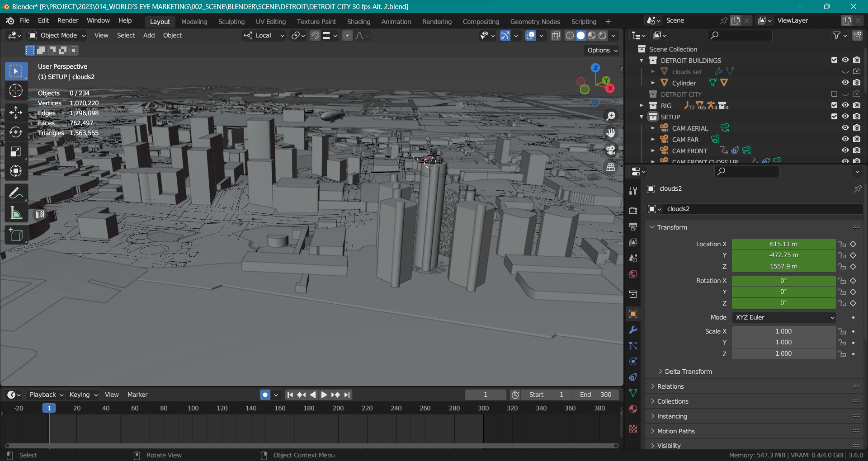The height and width of the screenshot is (461, 868).
Task: Open the Object Mode dropdown
Action: (57, 35)
